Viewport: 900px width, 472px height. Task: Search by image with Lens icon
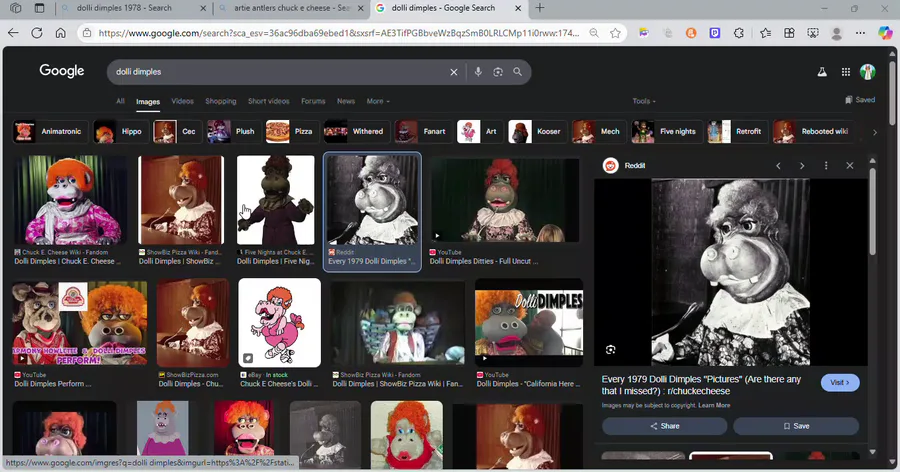498,72
